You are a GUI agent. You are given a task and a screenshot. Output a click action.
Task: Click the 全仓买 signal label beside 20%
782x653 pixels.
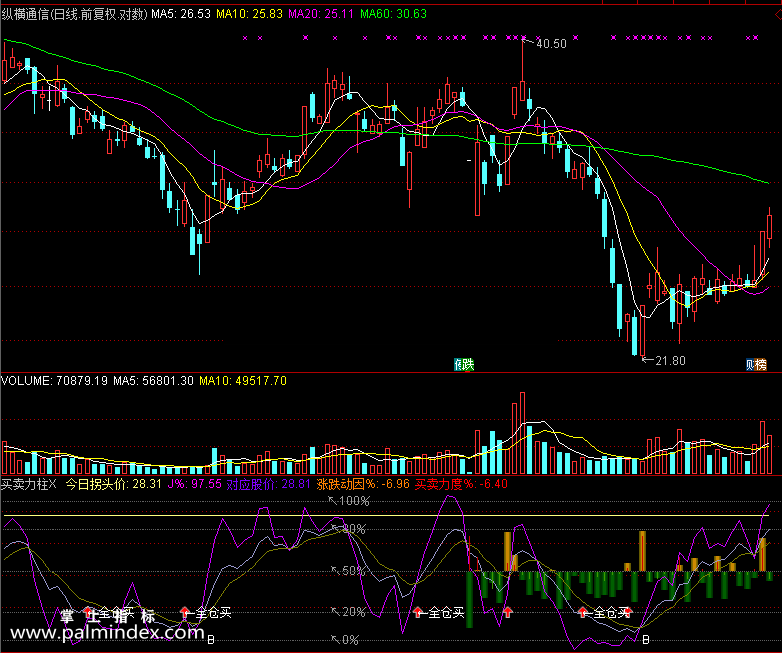[447, 613]
